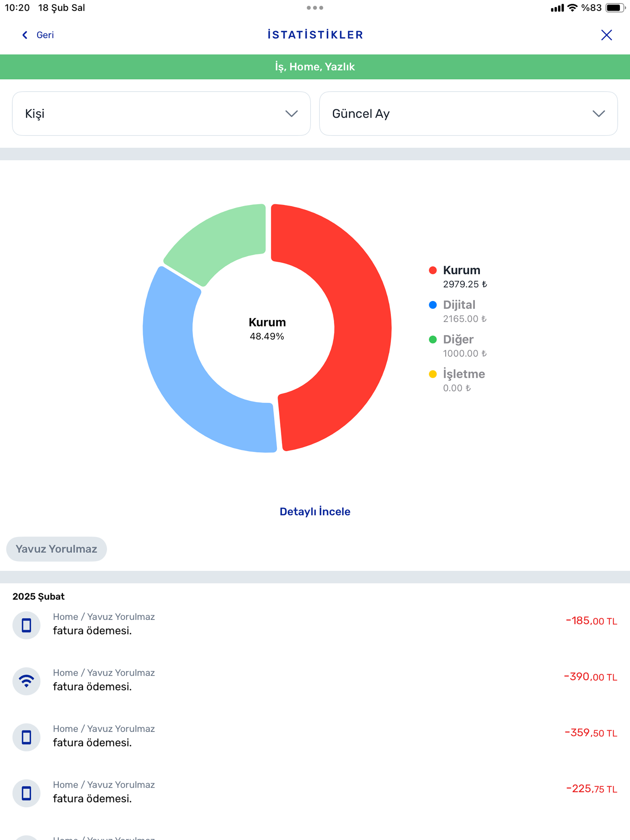Click the phone icon of the -225,75 TL payment

pyautogui.click(x=27, y=793)
